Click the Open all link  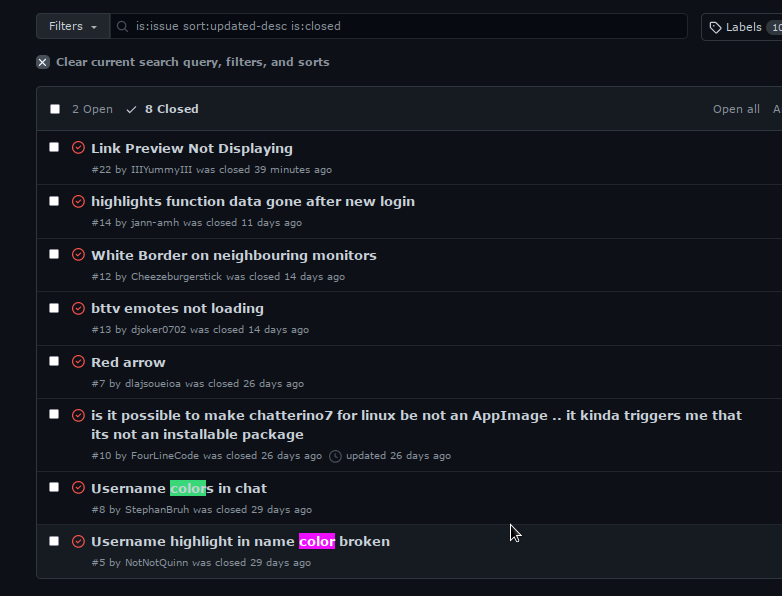(x=736, y=109)
